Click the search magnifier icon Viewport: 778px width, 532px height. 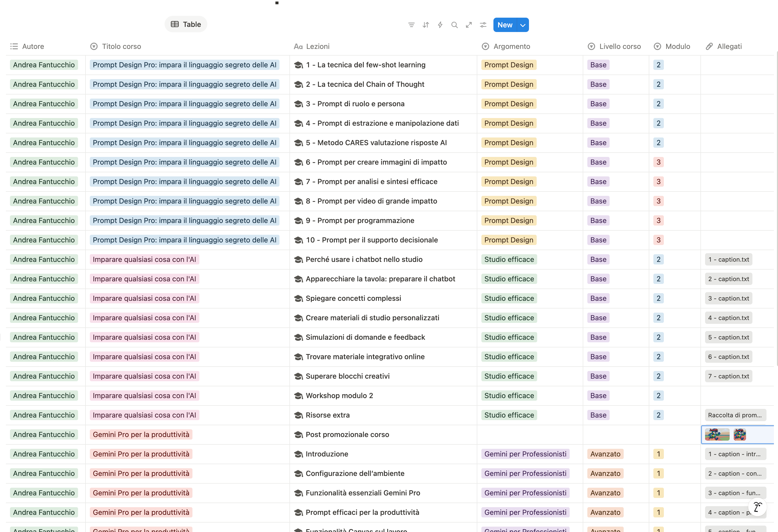tap(454, 25)
